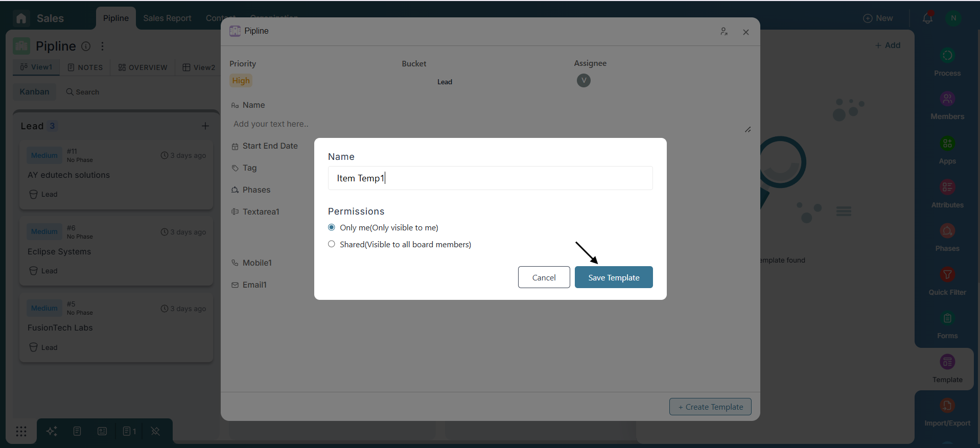Open the View2 tab

point(199,67)
